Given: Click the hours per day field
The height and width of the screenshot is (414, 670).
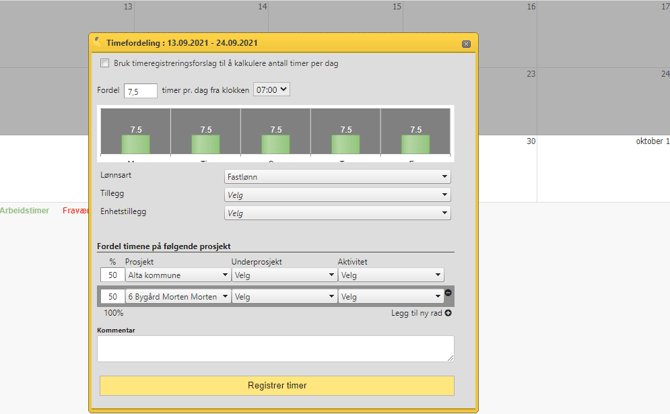Looking at the screenshot, I should point(140,91).
